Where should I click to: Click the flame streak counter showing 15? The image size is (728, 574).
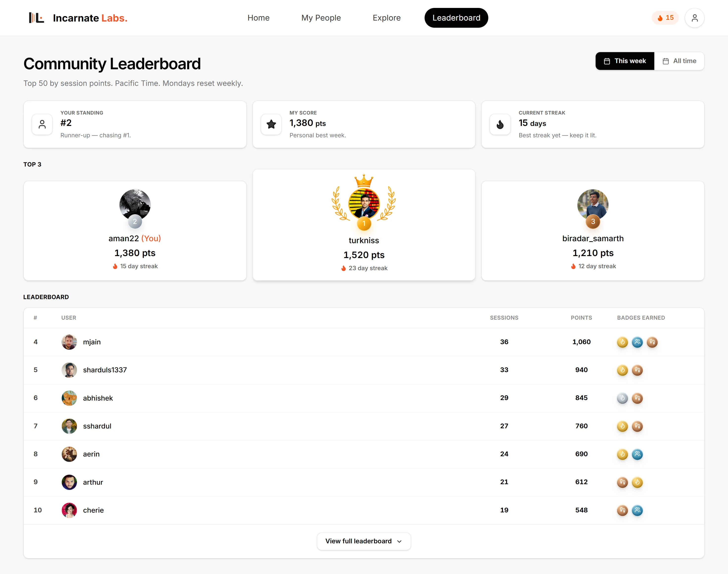[665, 18]
